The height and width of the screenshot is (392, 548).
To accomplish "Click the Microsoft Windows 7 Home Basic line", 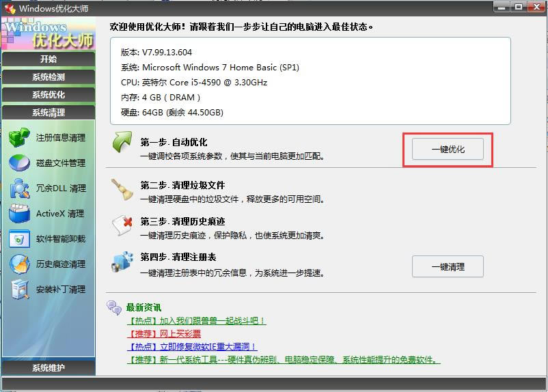I will pos(210,68).
